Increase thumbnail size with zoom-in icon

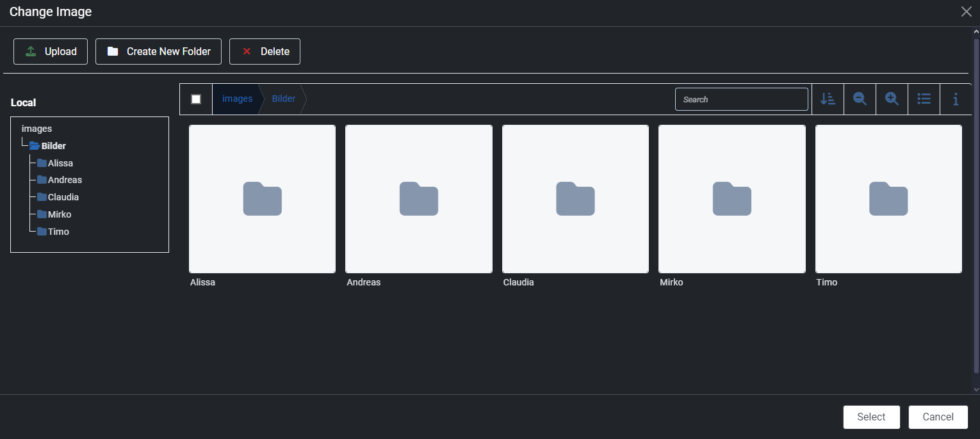click(892, 99)
